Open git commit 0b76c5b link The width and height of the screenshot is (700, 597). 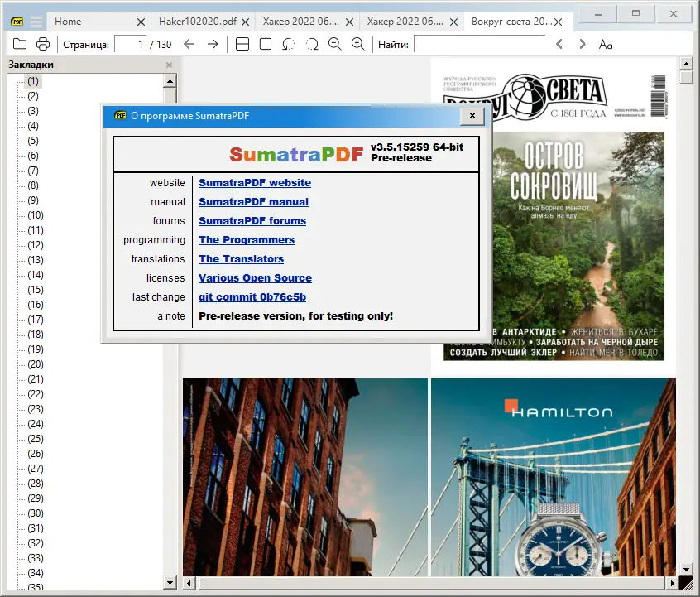point(252,297)
